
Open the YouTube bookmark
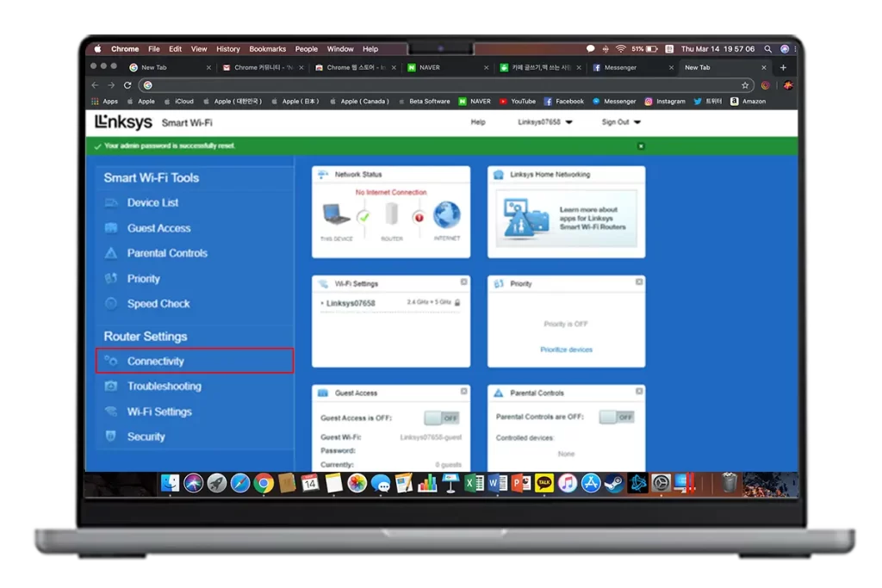(x=518, y=102)
